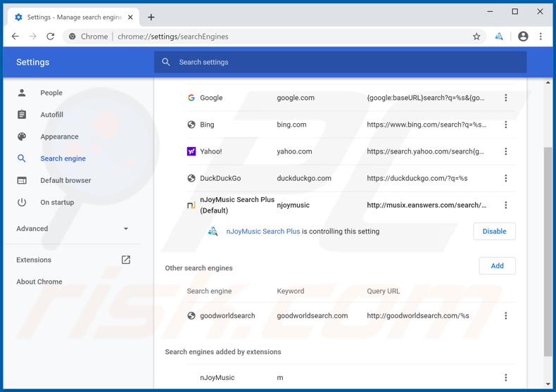
Task: Click the Yahoo query URL text
Action: (425, 151)
